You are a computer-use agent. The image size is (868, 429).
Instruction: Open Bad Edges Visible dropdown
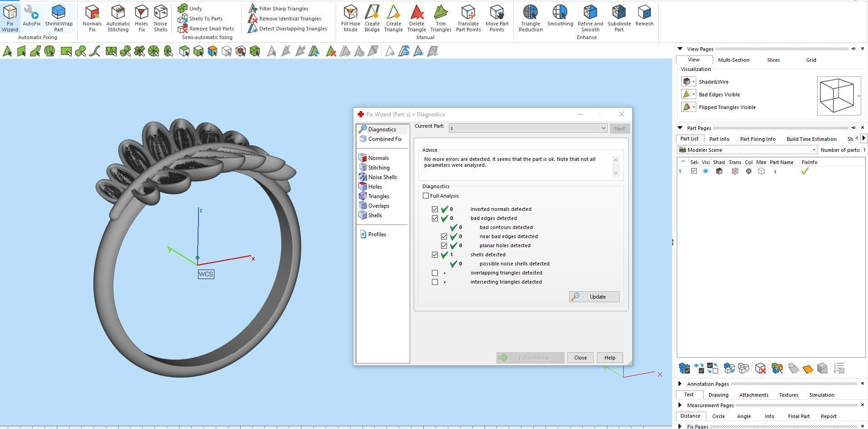694,95
